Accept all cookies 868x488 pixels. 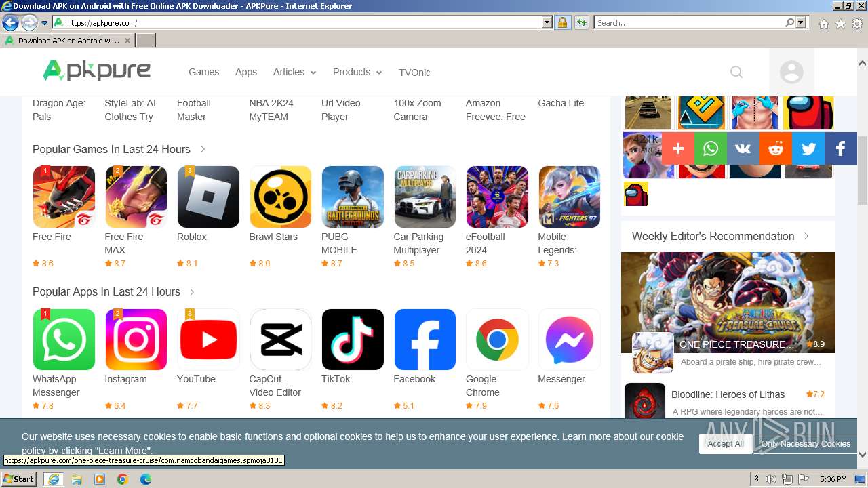(726, 444)
